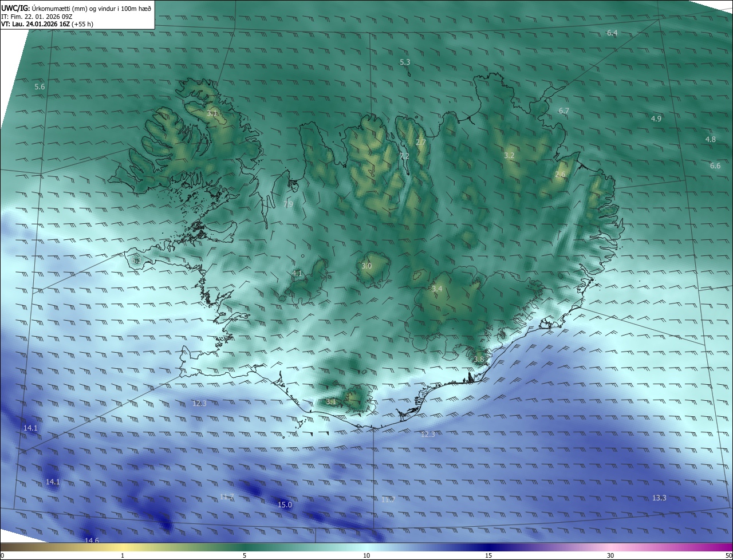Click the '3.1' value on the Westfjords peninsula
The height and width of the screenshot is (560, 733).
click(211, 114)
